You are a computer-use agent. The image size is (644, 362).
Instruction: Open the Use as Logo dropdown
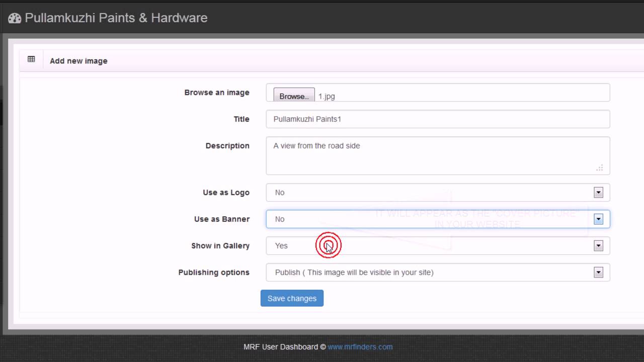coord(438,193)
